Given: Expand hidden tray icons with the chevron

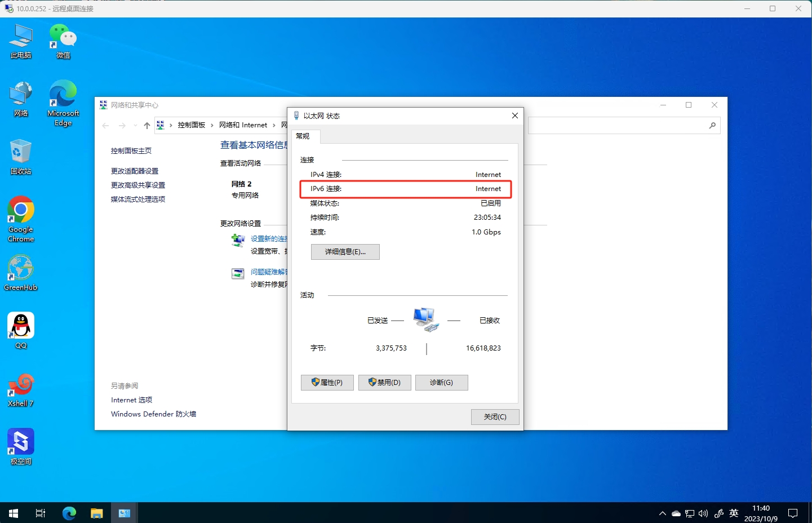Looking at the screenshot, I should (662, 513).
